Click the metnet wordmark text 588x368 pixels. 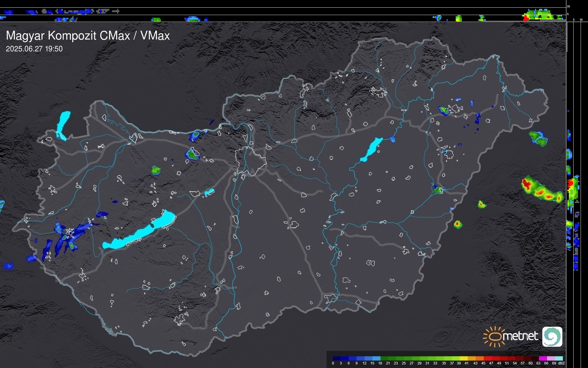[x=520, y=336]
